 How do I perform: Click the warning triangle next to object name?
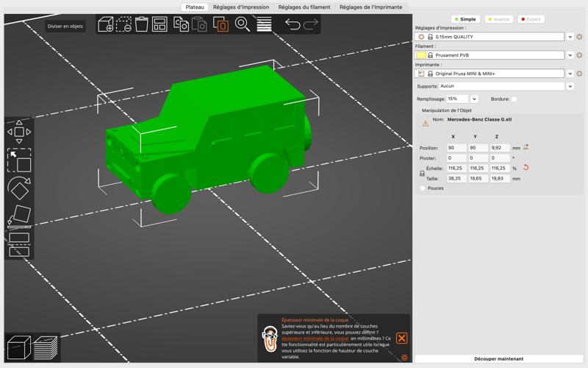[426, 124]
